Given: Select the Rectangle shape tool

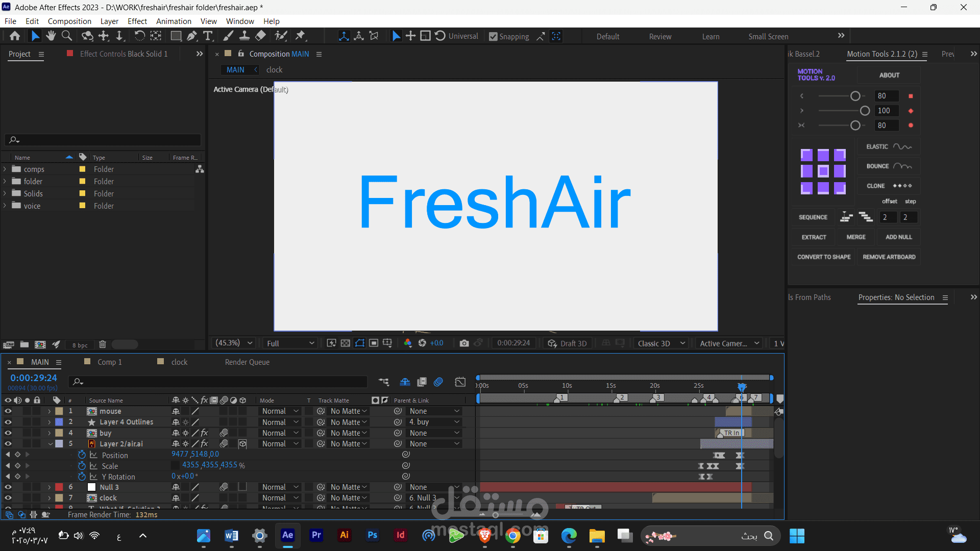Looking at the screenshot, I should point(176,36).
